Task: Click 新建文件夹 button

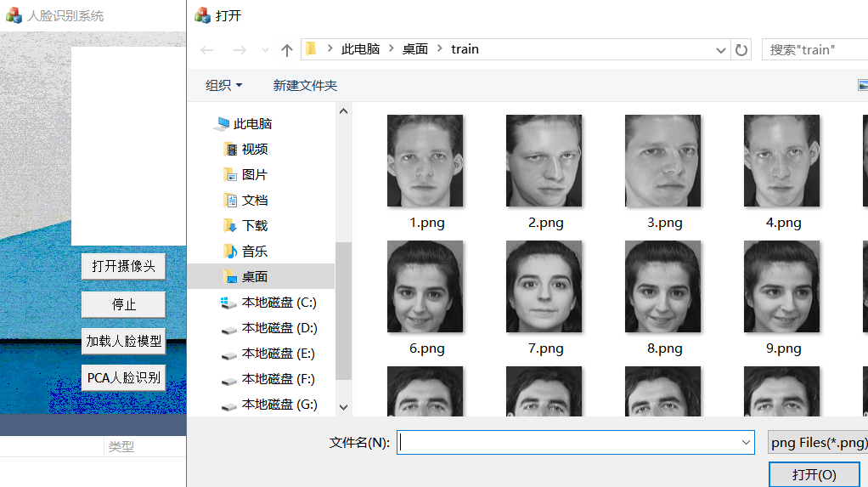Action: point(305,85)
